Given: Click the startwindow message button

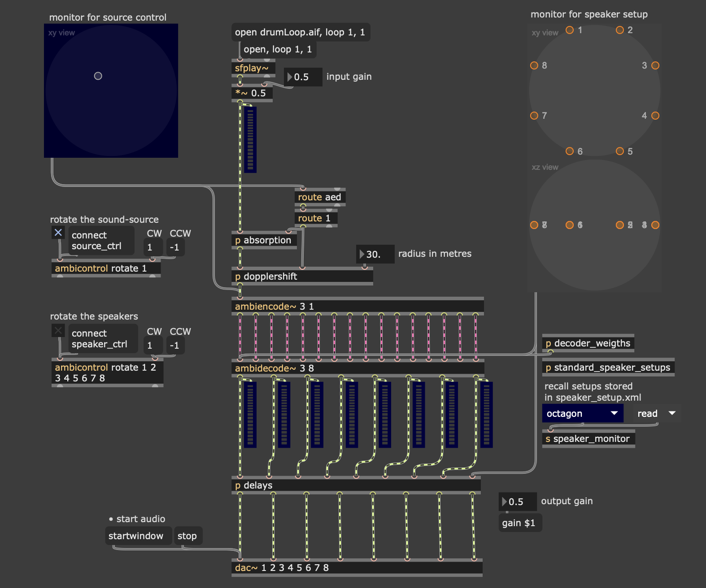Looking at the screenshot, I should tap(139, 536).
